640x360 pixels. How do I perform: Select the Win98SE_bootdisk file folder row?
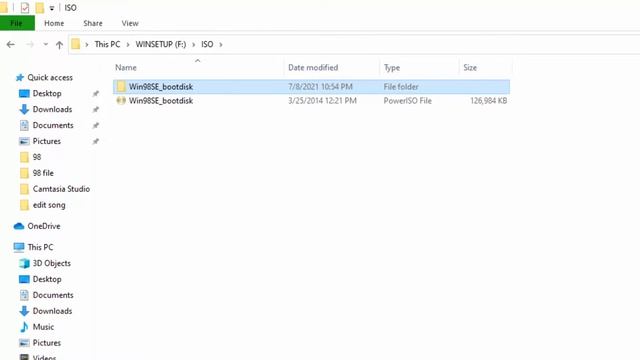coord(311,87)
